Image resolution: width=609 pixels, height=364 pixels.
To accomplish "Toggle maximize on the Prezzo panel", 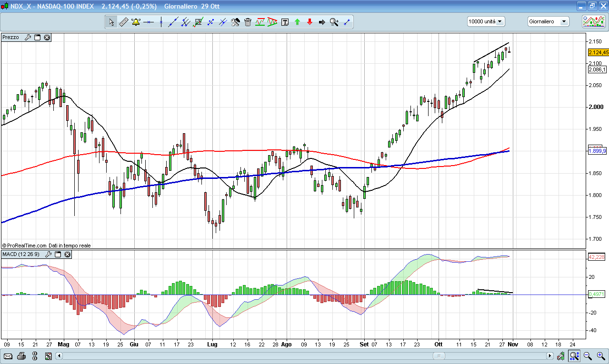I will [37, 37].
